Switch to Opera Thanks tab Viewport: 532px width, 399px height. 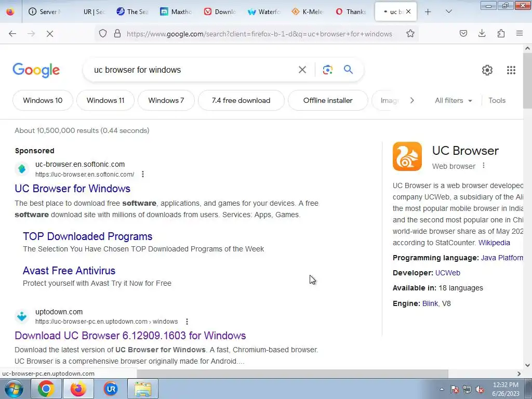(x=352, y=12)
